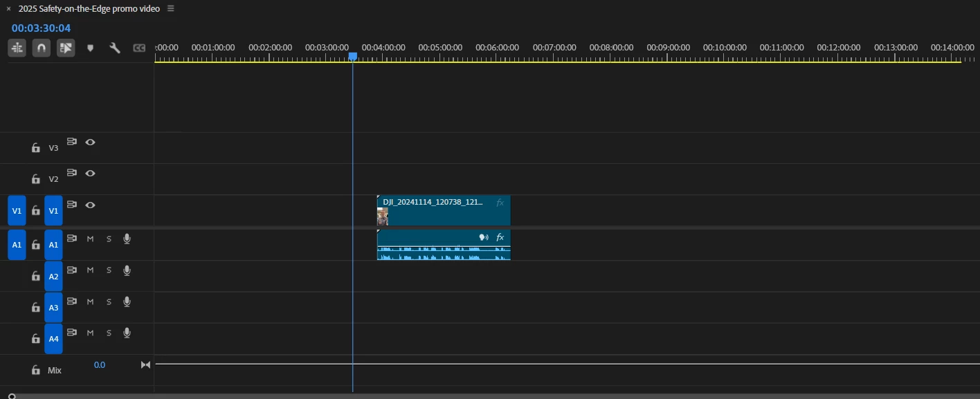Toggle track lock for A1
The image size is (980, 399).
point(35,245)
